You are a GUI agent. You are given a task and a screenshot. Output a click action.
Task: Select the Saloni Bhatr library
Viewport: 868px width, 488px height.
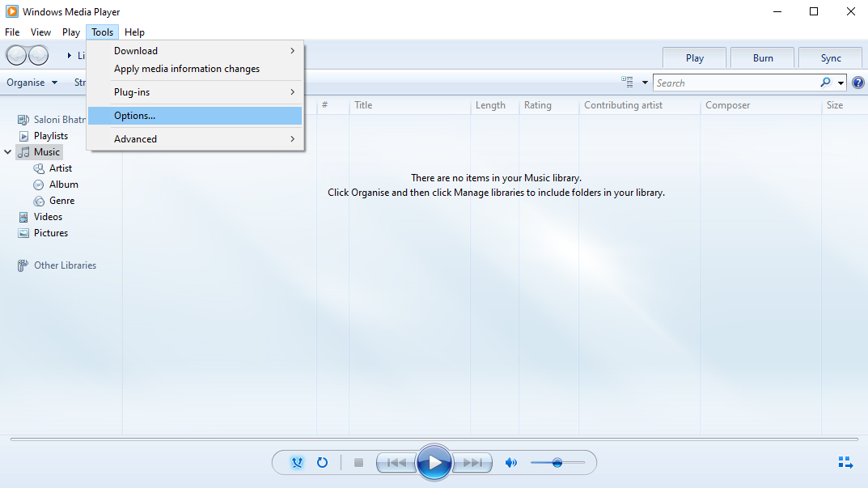click(59, 120)
